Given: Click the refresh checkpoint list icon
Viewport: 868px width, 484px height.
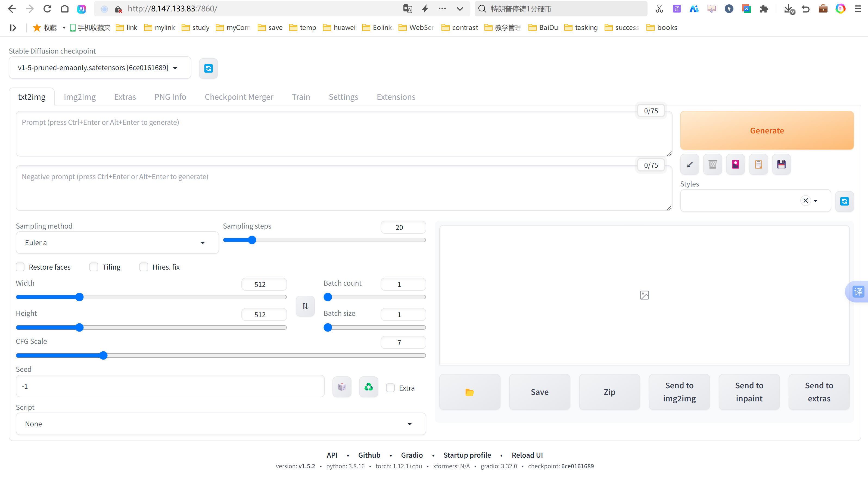Looking at the screenshot, I should [x=208, y=68].
